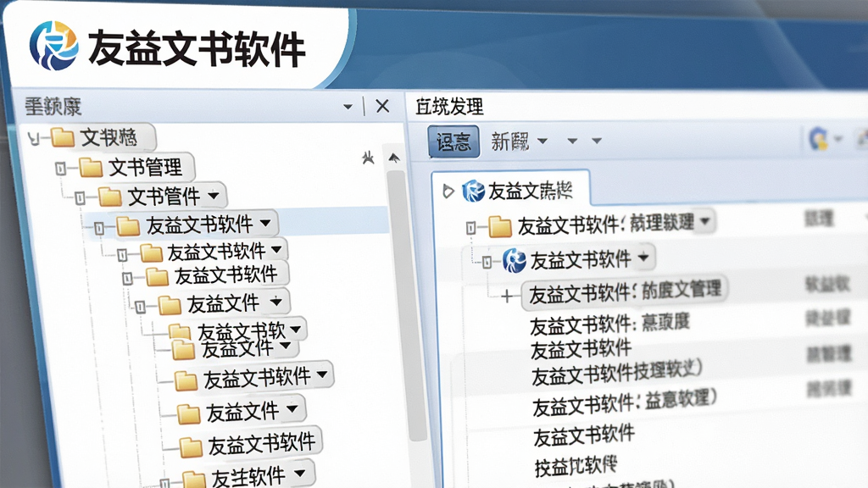Screen dimensions: 868x488
Task: Select the 友生软件 tree item
Action: (248, 477)
